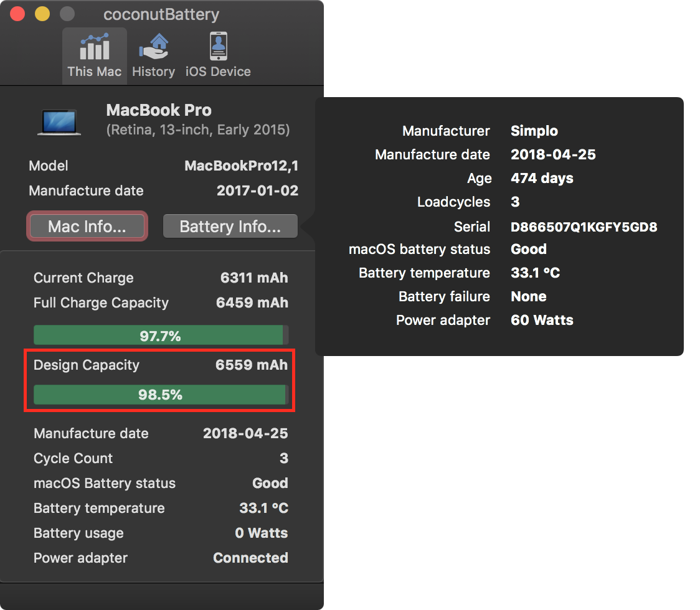This screenshot has width=700, height=610.
Task: Click the macOS battery status label in popover
Action: pos(420,249)
